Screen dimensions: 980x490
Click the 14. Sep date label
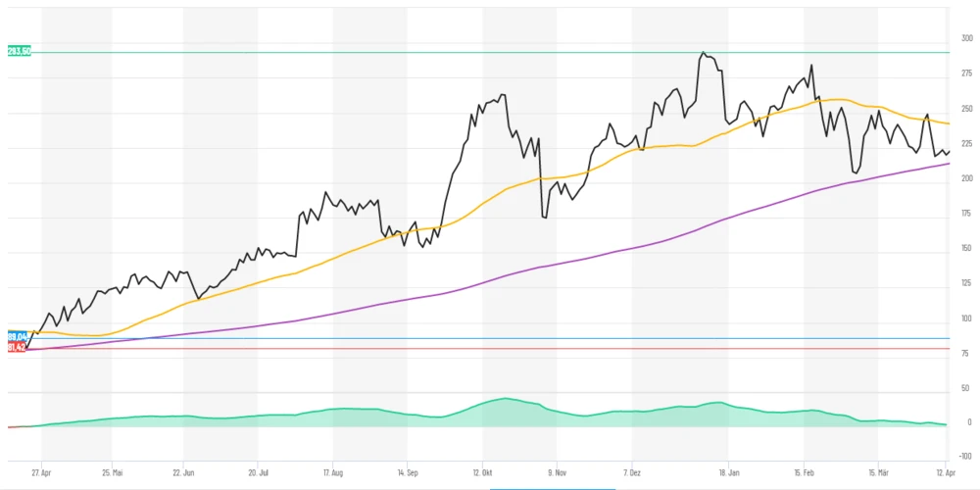(407, 471)
